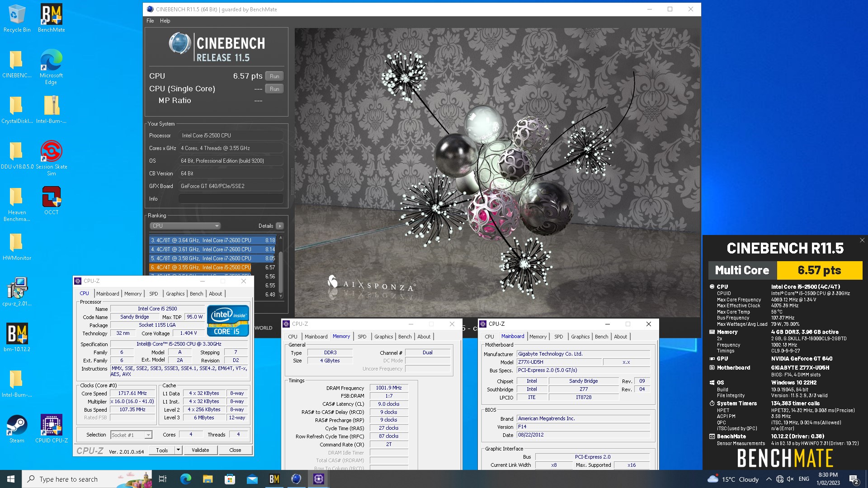
Task: Open Task View on the taskbar
Action: (163, 479)
